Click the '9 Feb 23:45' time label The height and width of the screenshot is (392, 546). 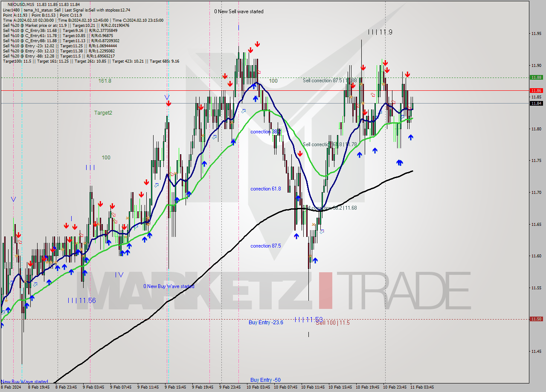pyautogui.click(x=230, y=387)
